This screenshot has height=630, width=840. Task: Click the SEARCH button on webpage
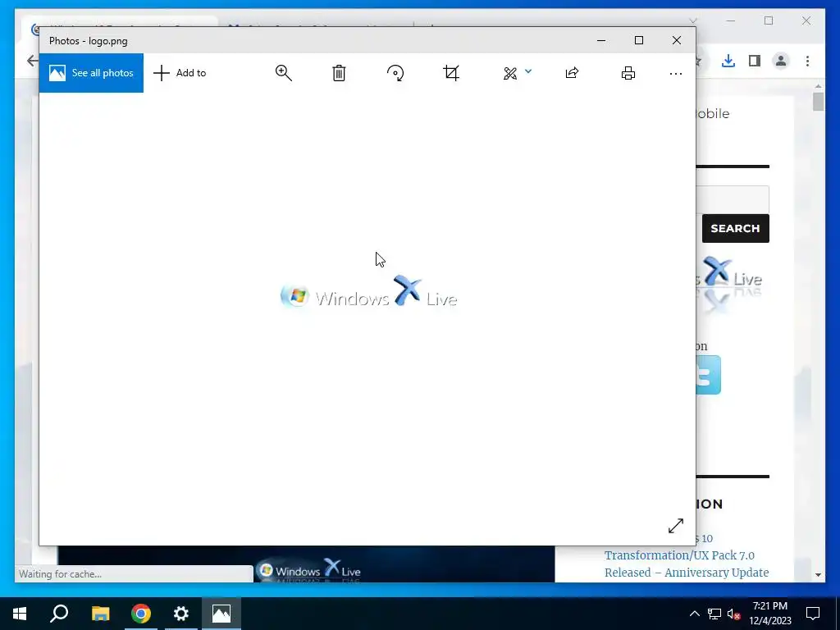pyautogui.click(x=736, y=228)
